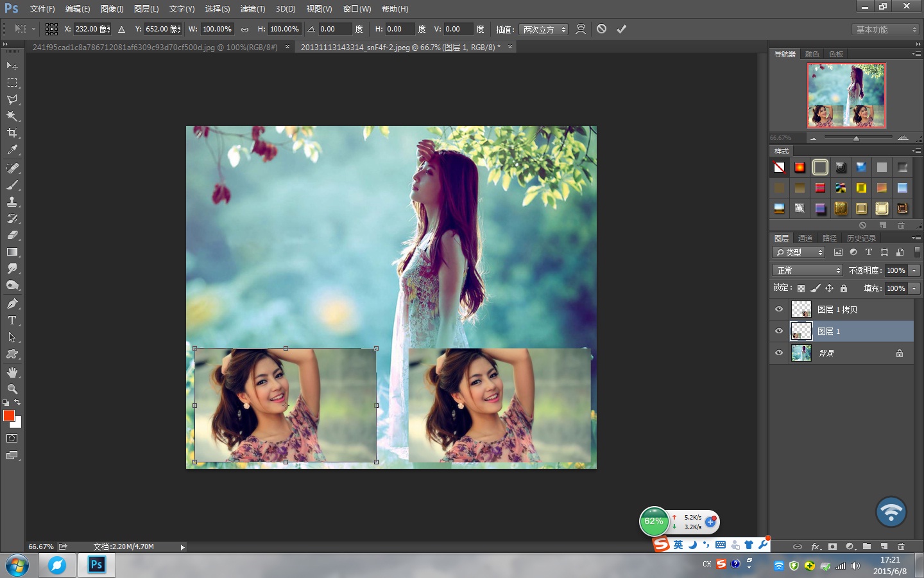Screen dimensions: 924x578
Task: Select the Eraser tool
Action: tap(12, 235)
